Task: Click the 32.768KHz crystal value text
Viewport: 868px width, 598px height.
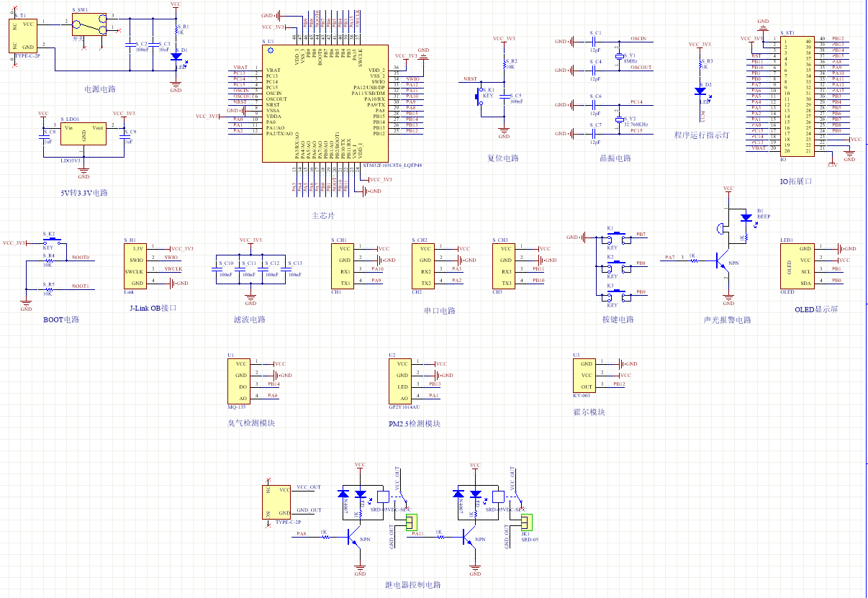Action: tap(637, 124)
